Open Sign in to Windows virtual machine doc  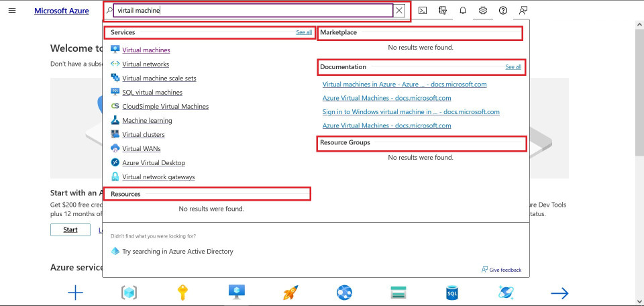[411, 112]
